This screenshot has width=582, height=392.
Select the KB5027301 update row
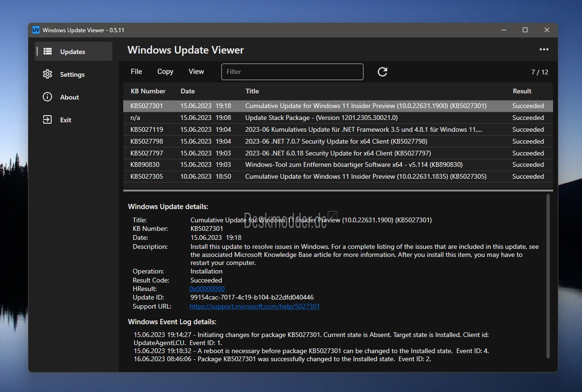[338, 106]
